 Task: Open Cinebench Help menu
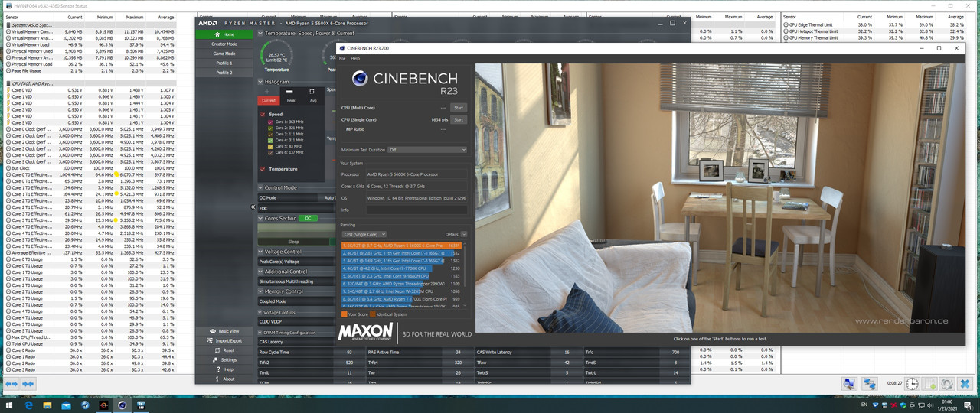355,58
